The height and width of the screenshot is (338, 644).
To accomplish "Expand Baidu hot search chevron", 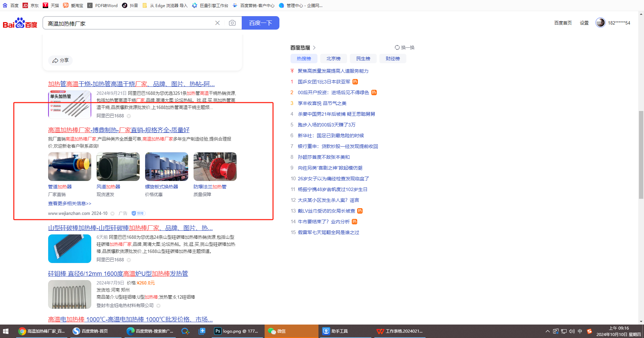I will pyautogui.click(x=314, y=48).
